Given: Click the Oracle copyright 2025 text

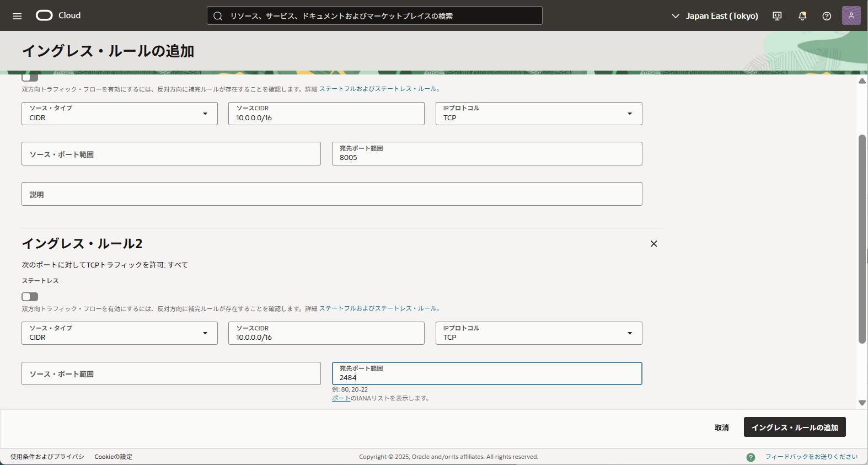Looking at the screenshot, I should coord(448,457).
